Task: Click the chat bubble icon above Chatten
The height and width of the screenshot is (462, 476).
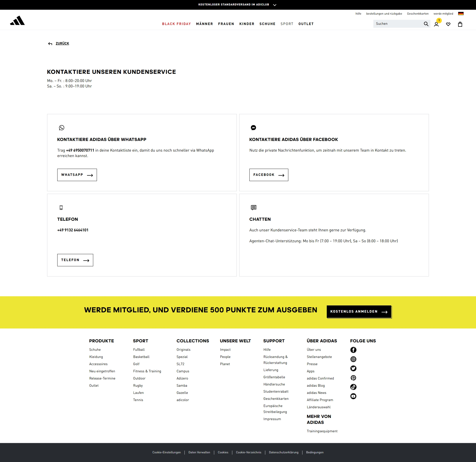Action: click(x=253, y=208)
